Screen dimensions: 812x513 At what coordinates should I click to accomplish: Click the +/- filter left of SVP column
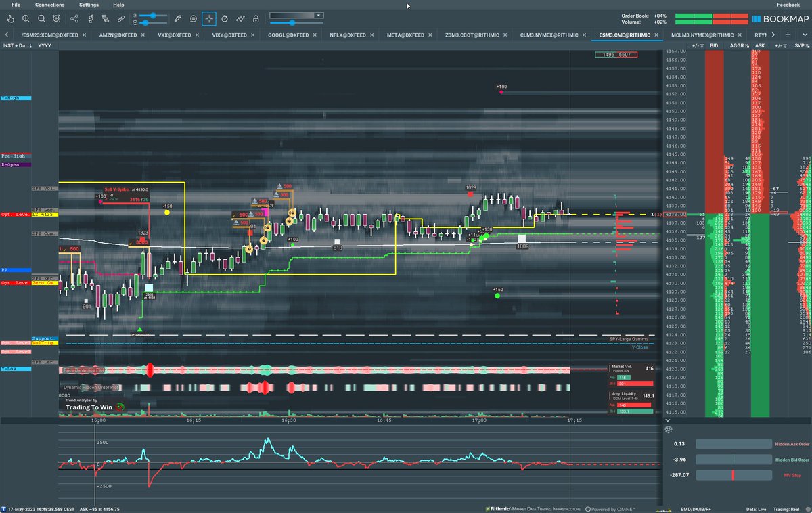pyautogui.click(x=780, y=45)
